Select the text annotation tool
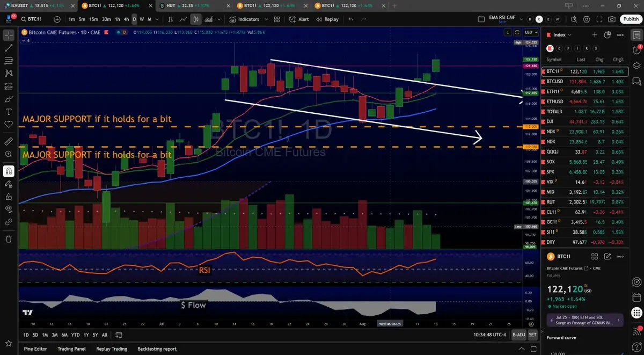 point(9,112)
